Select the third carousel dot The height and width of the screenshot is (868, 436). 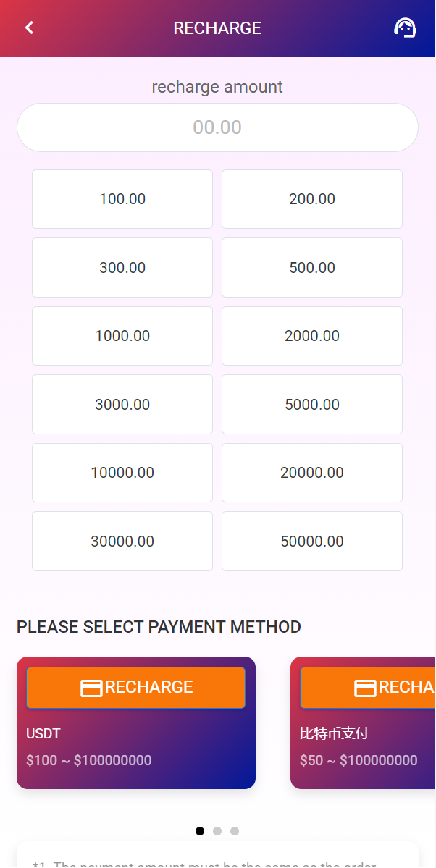point(234,831)
